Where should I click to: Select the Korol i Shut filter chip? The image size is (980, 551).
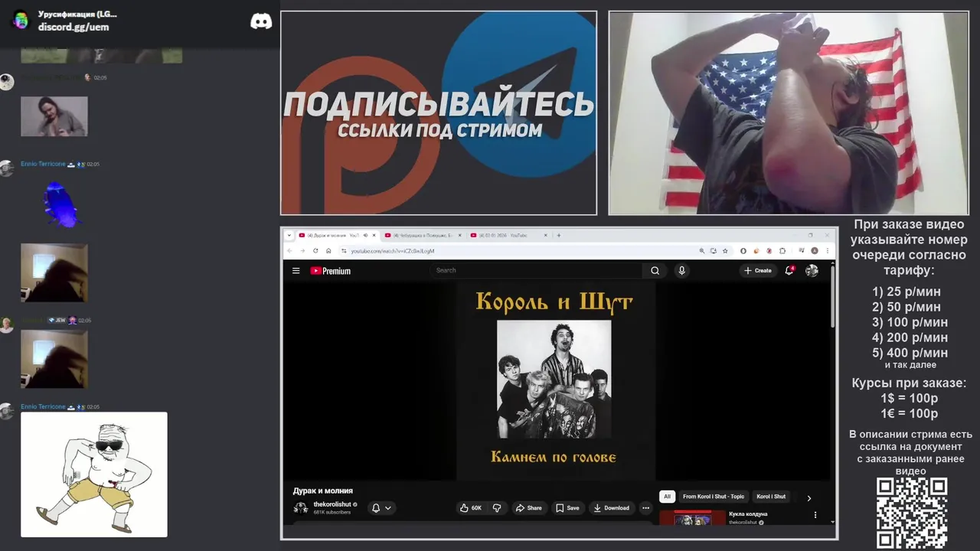(771, 497)
